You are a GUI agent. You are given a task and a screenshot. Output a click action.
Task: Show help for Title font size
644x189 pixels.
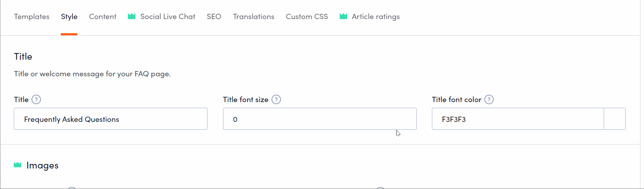click(276, 100)
